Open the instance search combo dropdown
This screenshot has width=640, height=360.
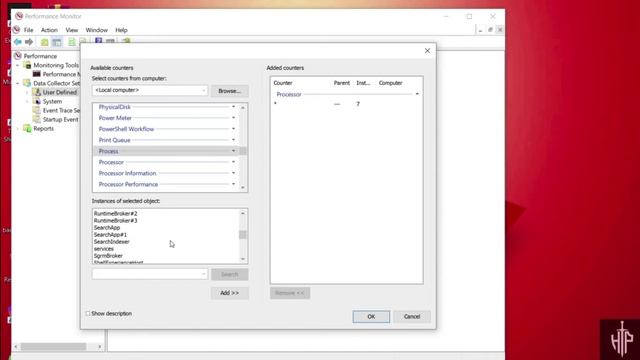[x=203, y=274]
